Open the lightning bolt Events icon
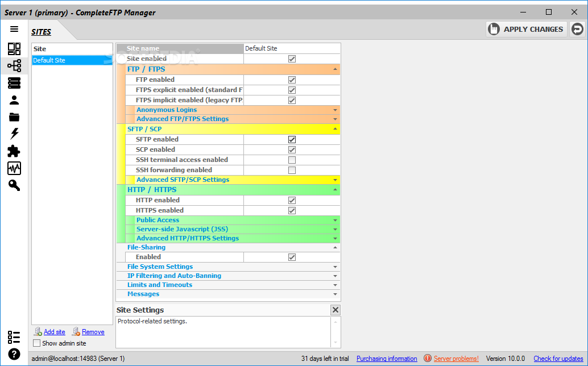The width and height of the screenshot is (588, 366). (x=14, y=134)
